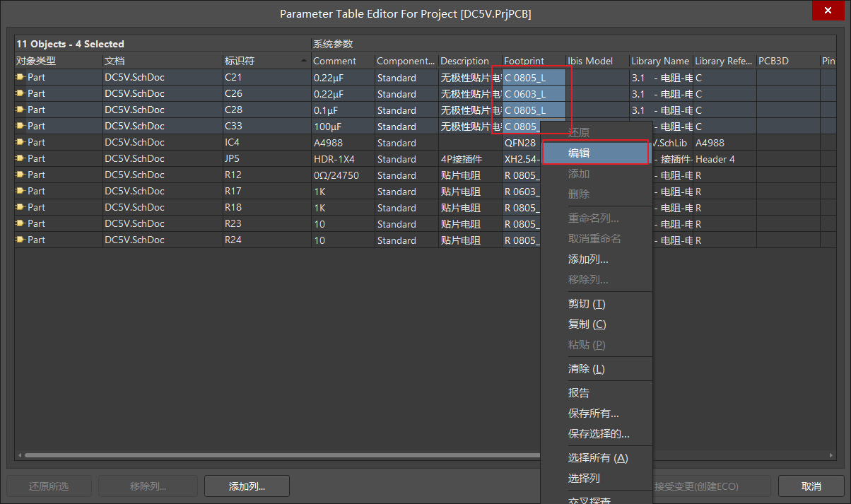
Task: Click the Description column header
Action: [470, 61]
